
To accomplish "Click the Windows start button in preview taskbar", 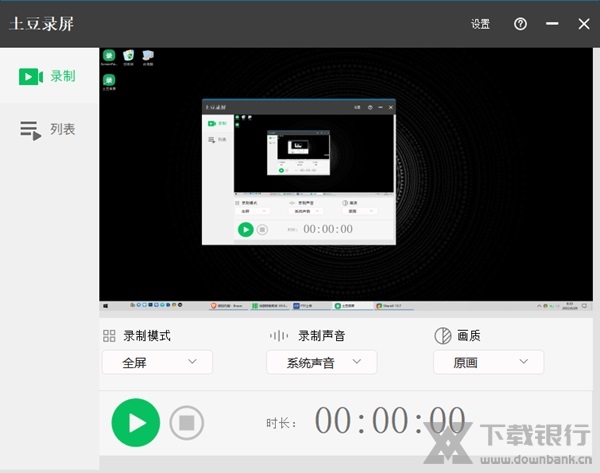I will click(x=106, y=306).
